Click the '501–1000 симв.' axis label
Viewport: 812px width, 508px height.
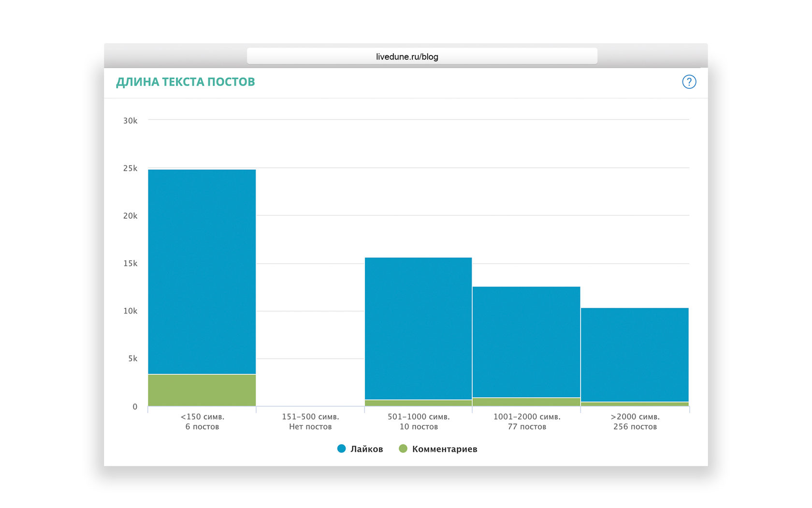[x=419, y=417]
